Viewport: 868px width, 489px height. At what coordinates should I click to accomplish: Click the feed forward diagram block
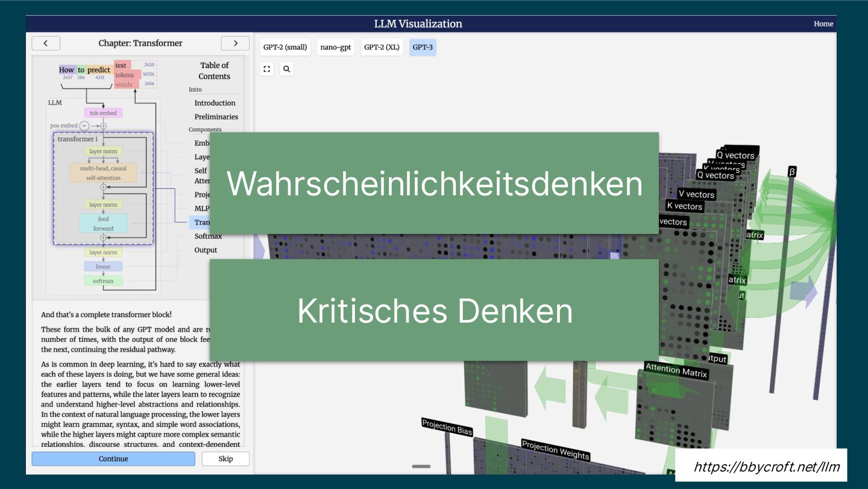(103, 224)
